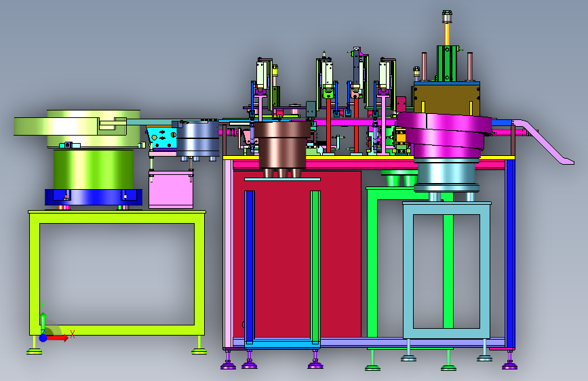Select the blue vertical bar inside the crimson panel
Screen dimensions: 588x381
pos(250,266)
